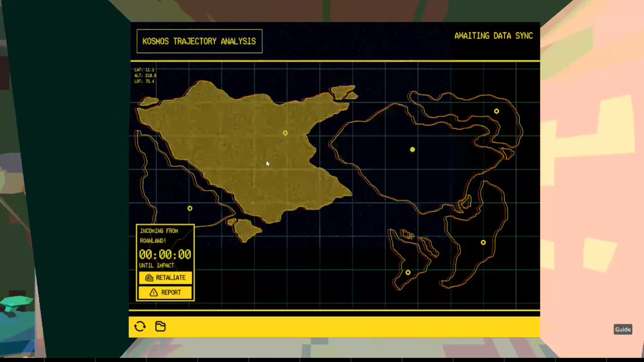
Task: Click the INCOMING FROM ROANLAND alert text
Action: coord(159,236)
